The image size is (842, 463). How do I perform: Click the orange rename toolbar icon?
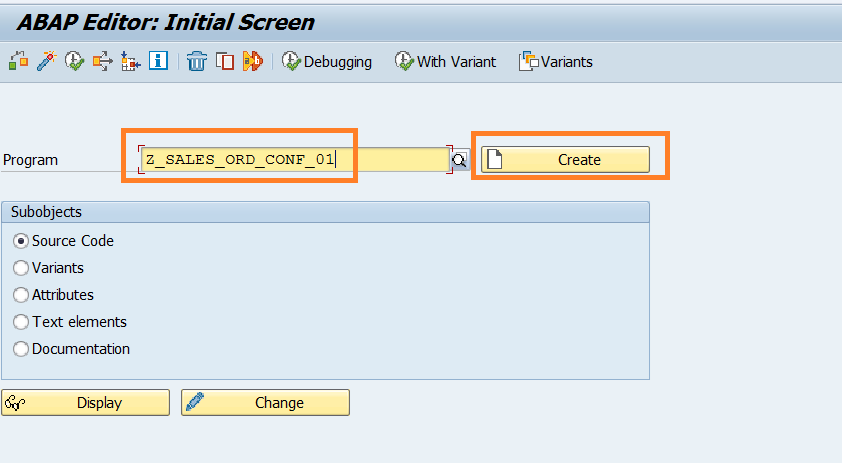(x=253, y=62)
